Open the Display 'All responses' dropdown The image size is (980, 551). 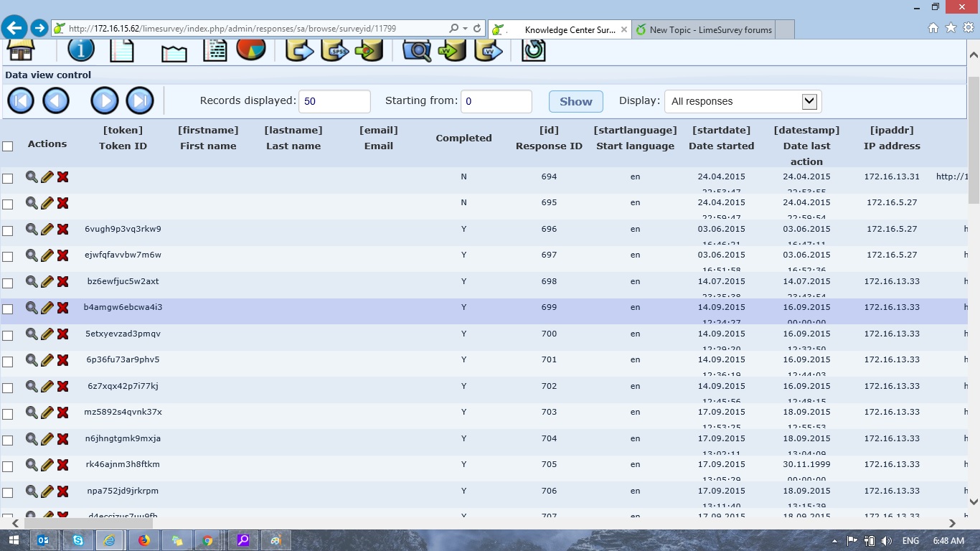(809, 101)
